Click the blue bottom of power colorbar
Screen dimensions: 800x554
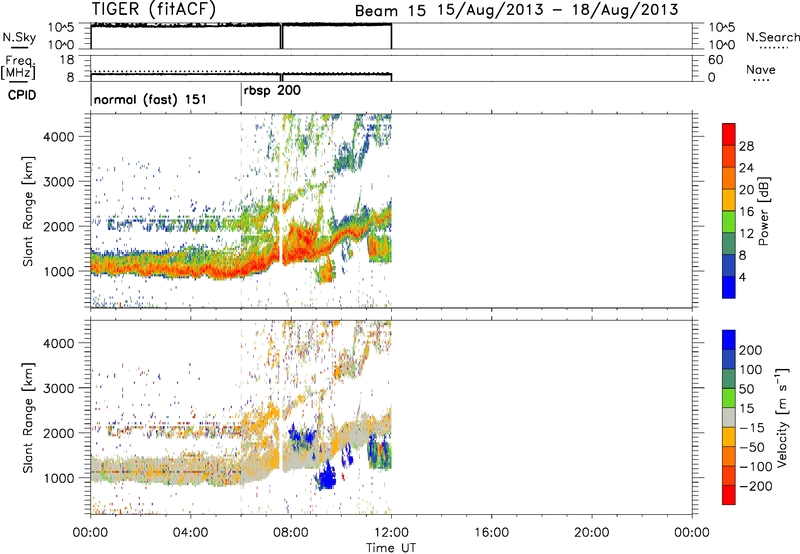click(x=729, y=287)
